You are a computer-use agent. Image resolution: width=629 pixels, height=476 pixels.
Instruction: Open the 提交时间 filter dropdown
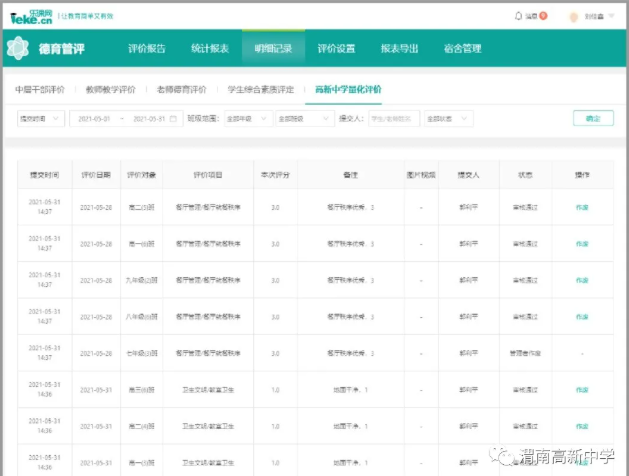coord(41,119)
